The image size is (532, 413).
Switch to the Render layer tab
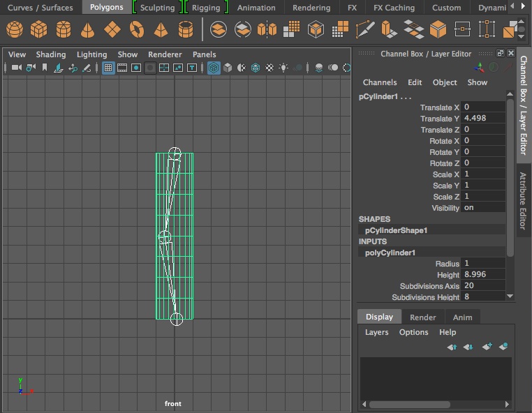point(422,317)
